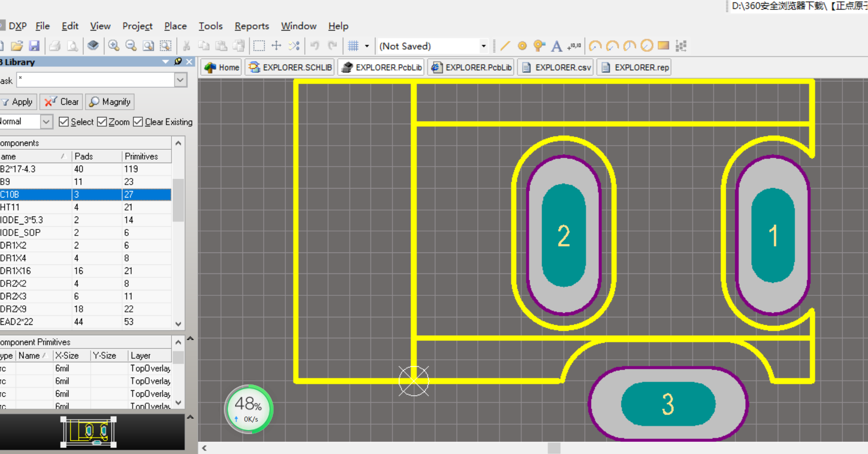Open Print Preview from the toolbar

(72, 46)
